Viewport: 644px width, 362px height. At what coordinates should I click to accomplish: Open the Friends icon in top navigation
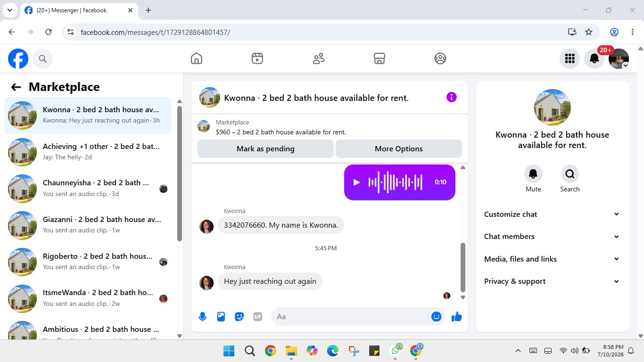(x=319, y=58)
